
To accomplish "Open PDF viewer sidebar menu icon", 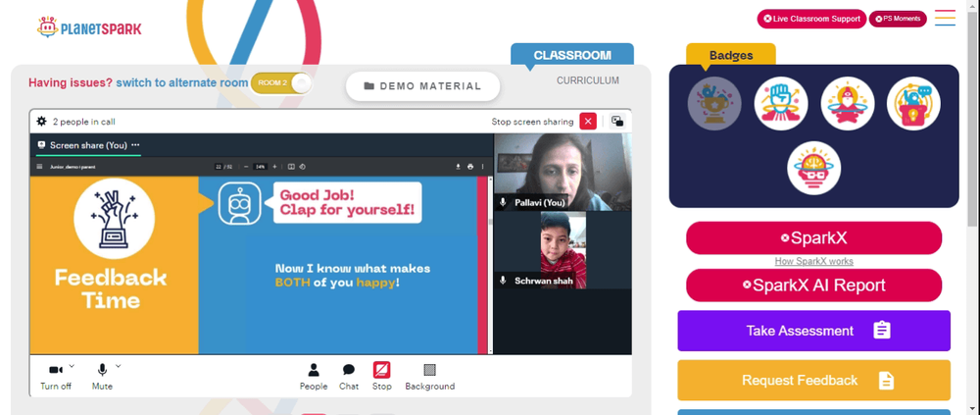I will [40, 167].
